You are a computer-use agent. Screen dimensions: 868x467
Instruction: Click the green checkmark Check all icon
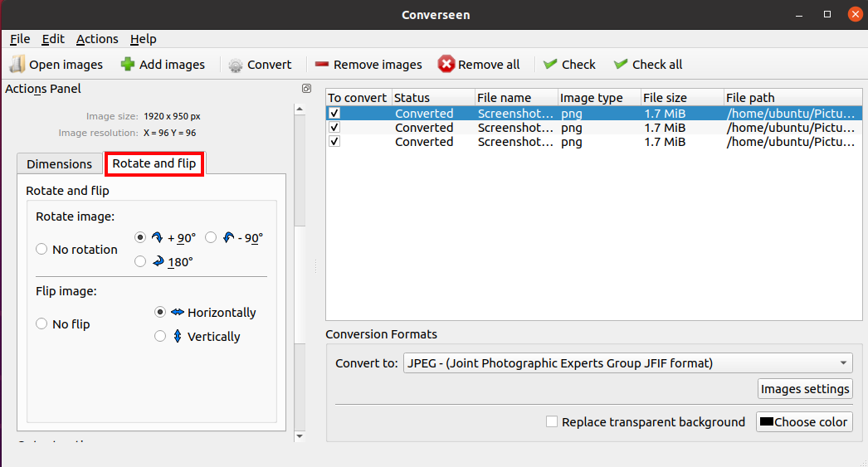tap(621, 64)
